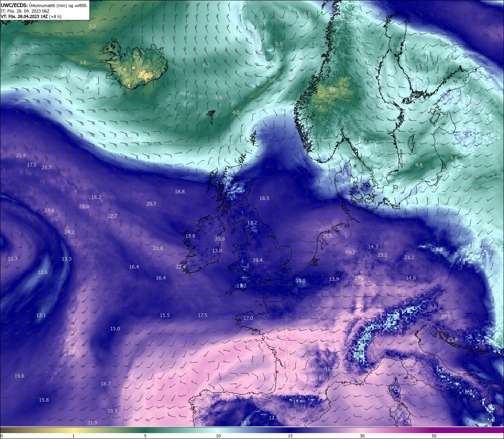
Task: Click the 13.9 value label
Action: coord(334,279)
